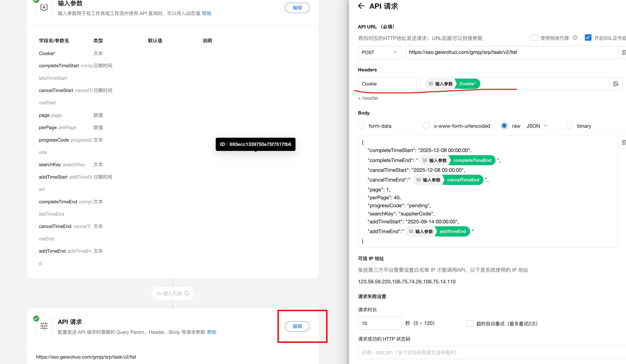Select x-www-form-urlencoded body type
The width and height of the screenshot is (626, 364).
pyautogui.click(x=426, y=126)
